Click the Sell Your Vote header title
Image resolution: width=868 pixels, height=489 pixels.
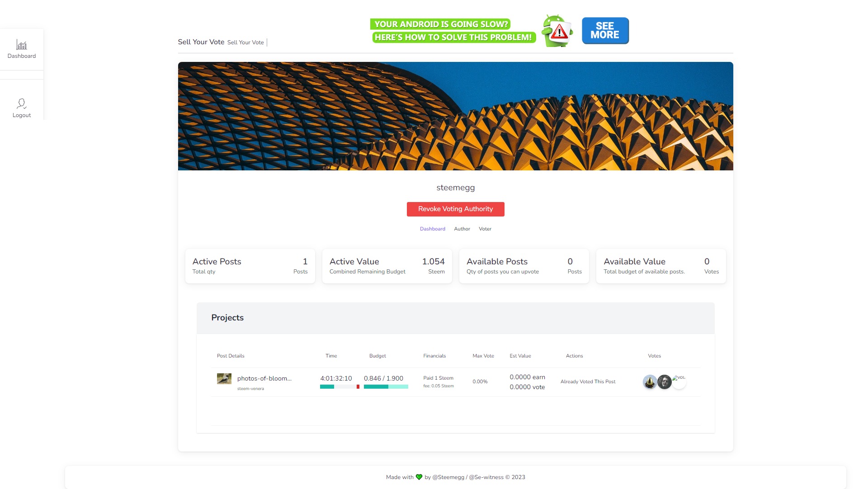click(x=201, y=42)
